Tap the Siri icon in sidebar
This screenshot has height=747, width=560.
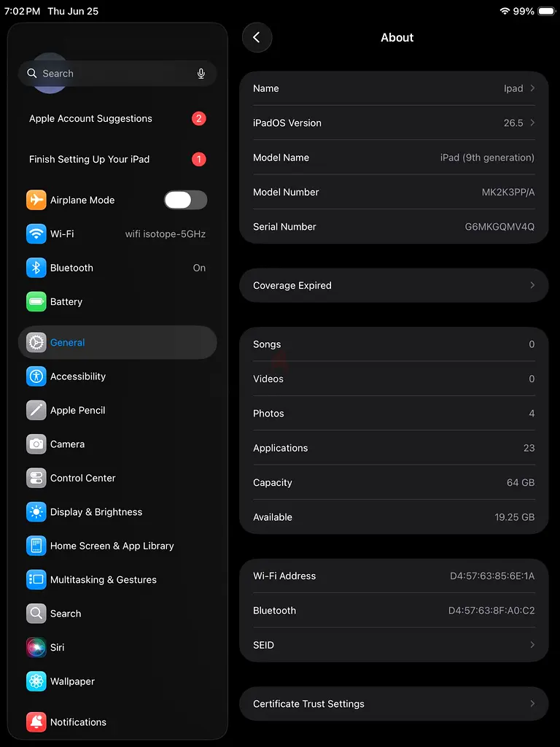(36, 648)
